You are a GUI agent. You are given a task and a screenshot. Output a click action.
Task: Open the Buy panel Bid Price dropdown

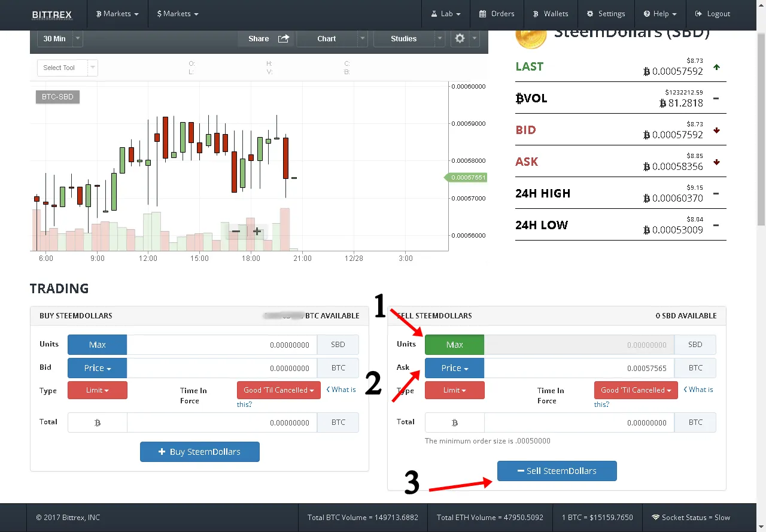point(97,368)
